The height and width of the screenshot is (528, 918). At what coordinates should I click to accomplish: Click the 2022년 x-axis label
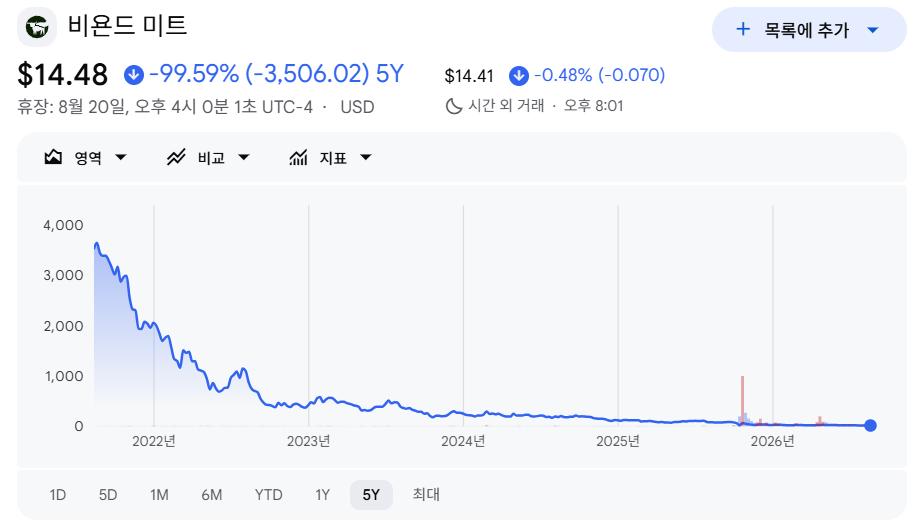coord(154,441)
